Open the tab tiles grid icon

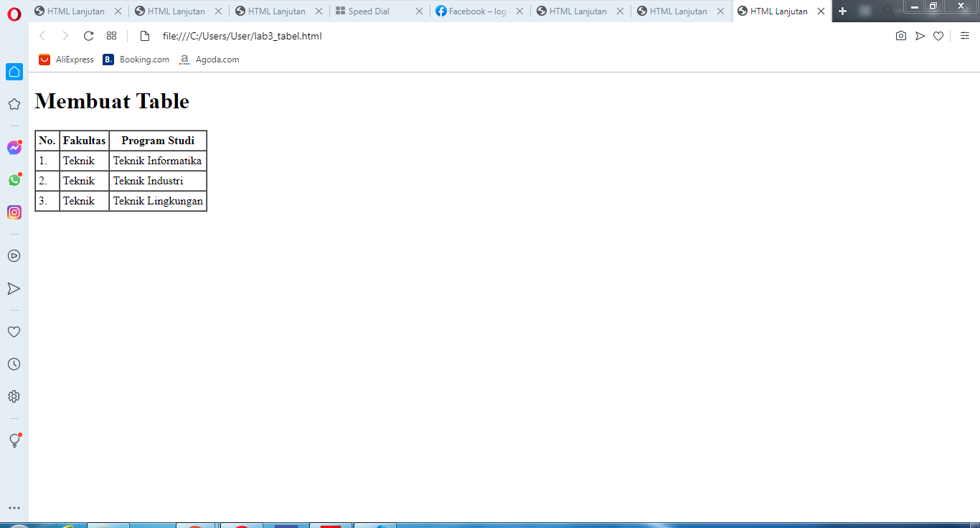[111, 35]
